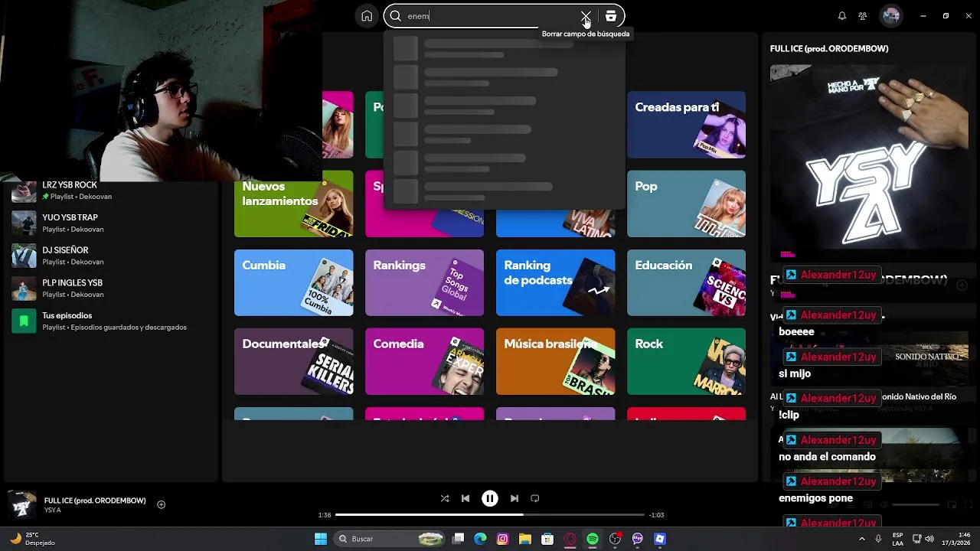
Task: Open the Windows Start menu
Action: coord(321,539)
